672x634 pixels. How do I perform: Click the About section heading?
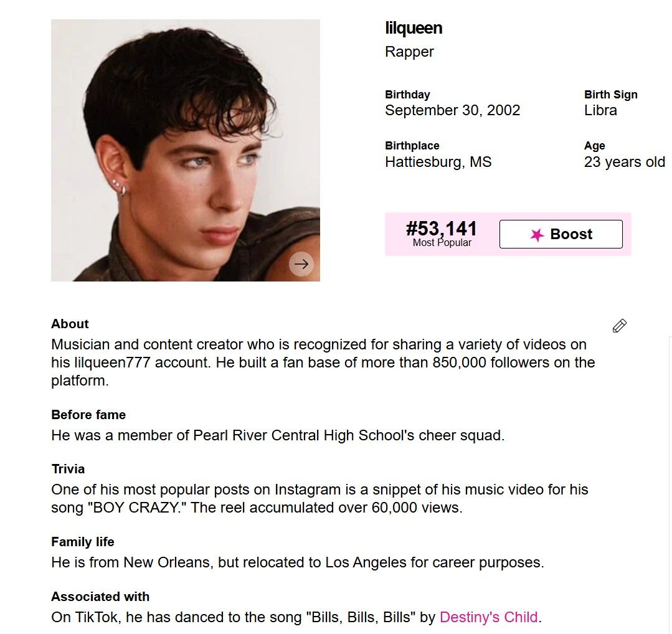[70, 324]
